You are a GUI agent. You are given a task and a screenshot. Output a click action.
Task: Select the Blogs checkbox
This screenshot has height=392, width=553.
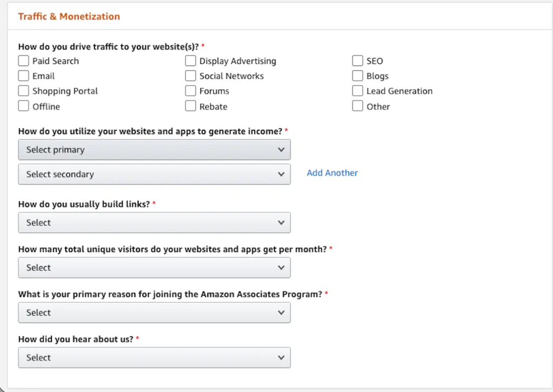click(358, 76)
